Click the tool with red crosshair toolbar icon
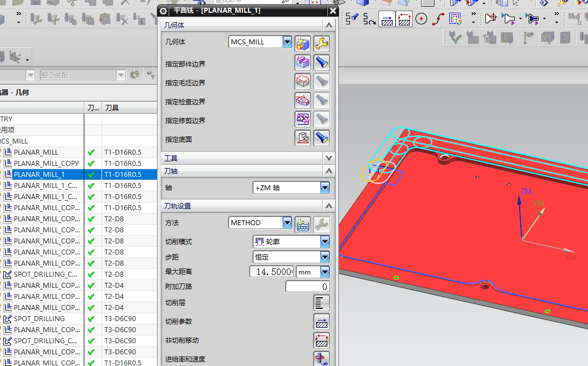 490,18
